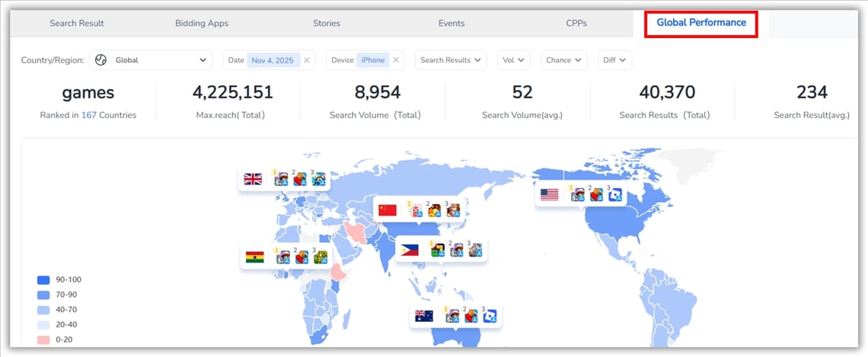Viewport: 868px width, 357px height.
Task: Choose rank 3 app in Philippines card
Action: pyautogui.click(x=475, y=250)
